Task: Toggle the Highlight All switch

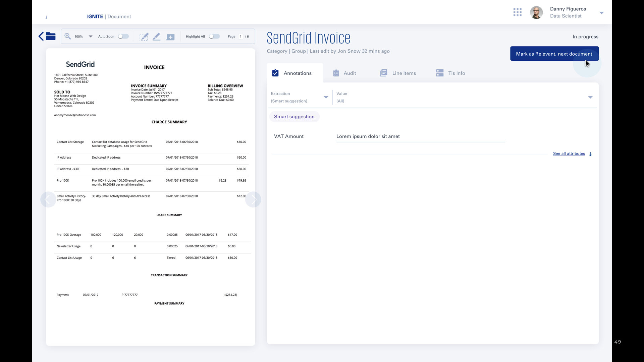Action: (214, 37)
